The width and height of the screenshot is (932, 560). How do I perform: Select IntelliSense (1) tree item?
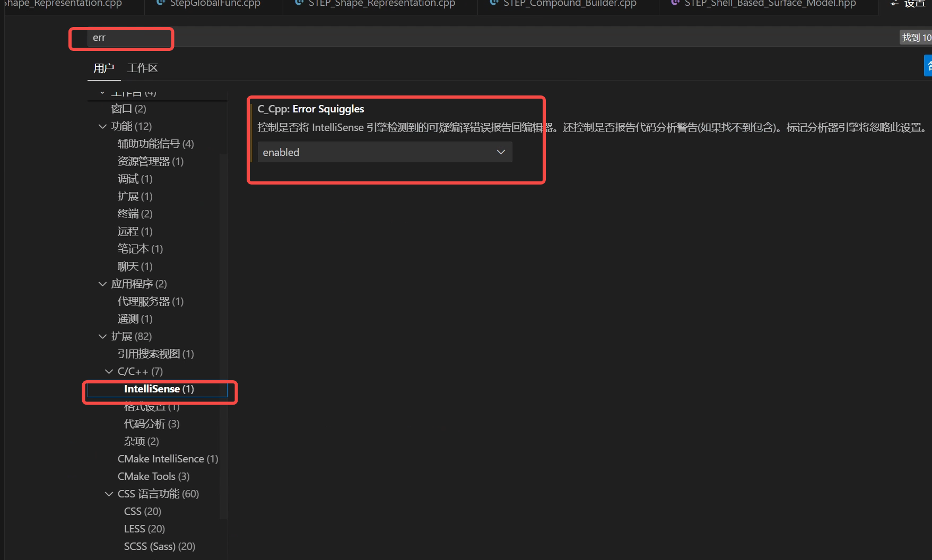158,389
